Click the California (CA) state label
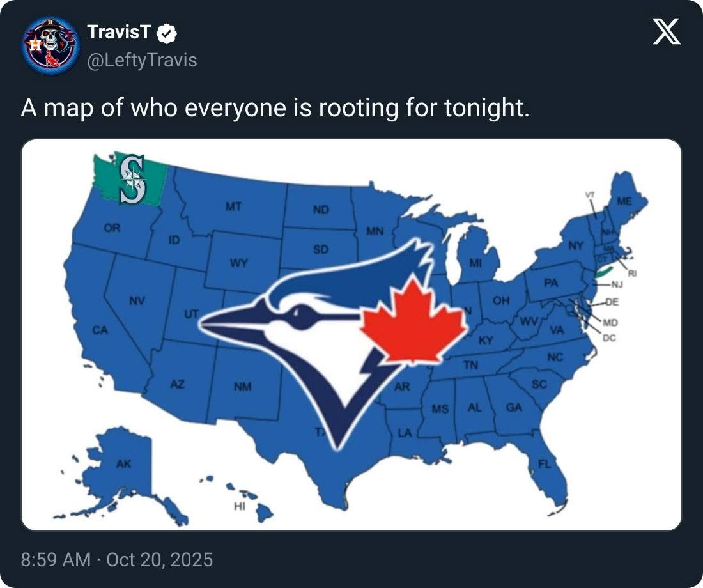 tap(100, 330)
